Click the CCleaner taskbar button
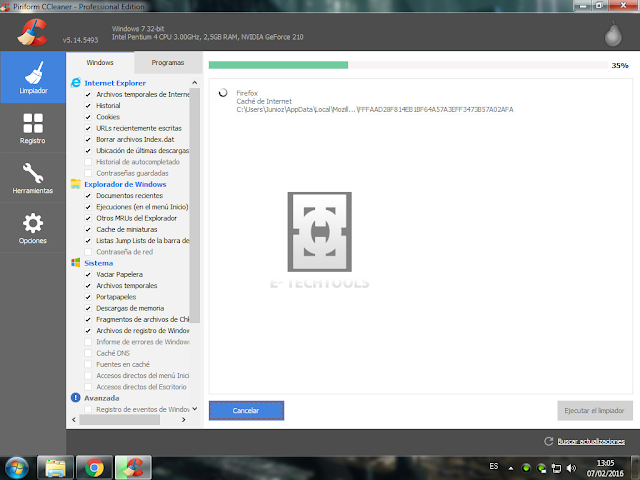This screenshot has height=480, width=640. 133,468
